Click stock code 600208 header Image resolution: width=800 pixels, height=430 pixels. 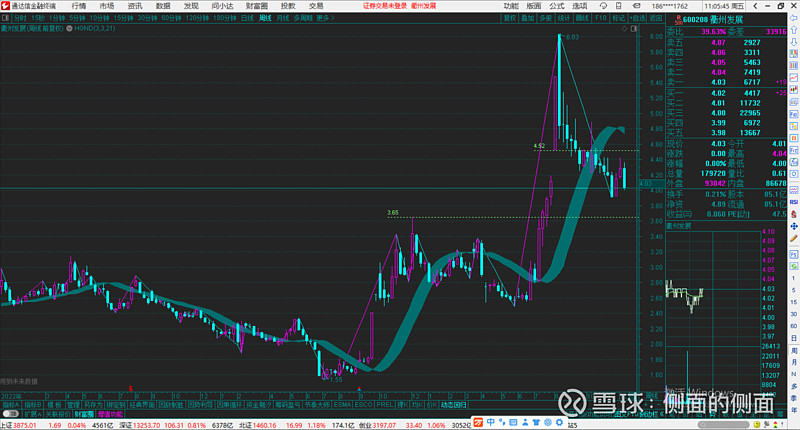tap(695, 19)
